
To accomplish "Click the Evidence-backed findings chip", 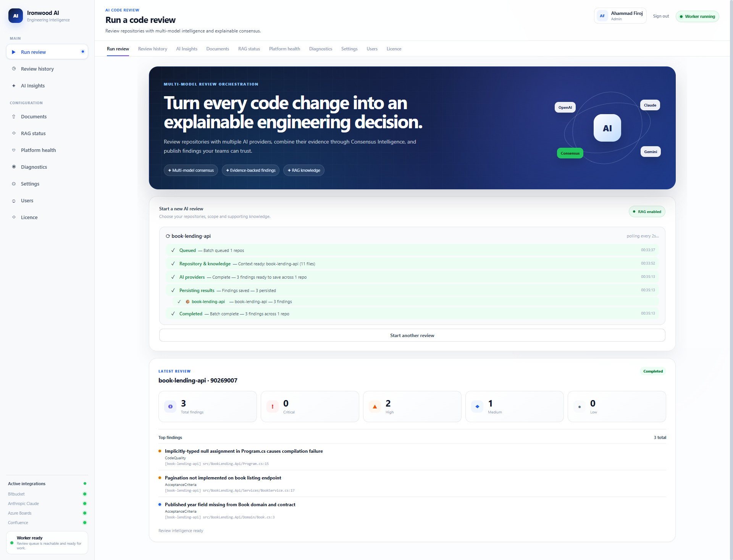I will [x=250, y=170].
